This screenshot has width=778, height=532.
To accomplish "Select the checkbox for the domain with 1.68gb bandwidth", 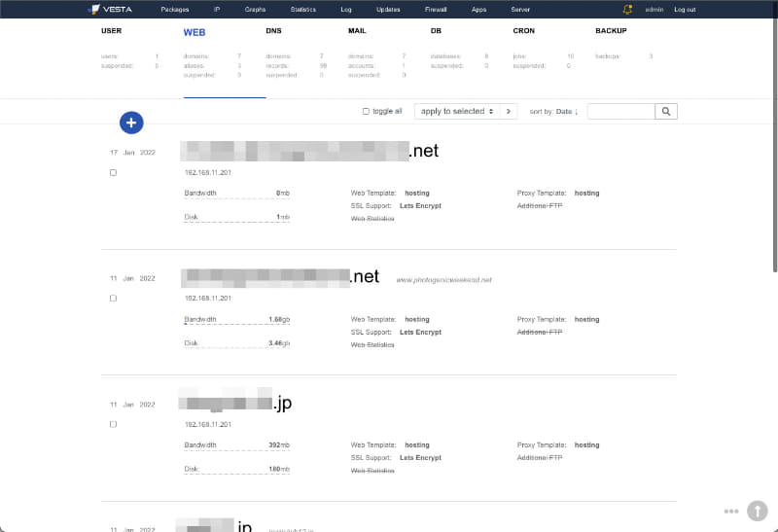I will pyautogui.click(x=113, y=299).
